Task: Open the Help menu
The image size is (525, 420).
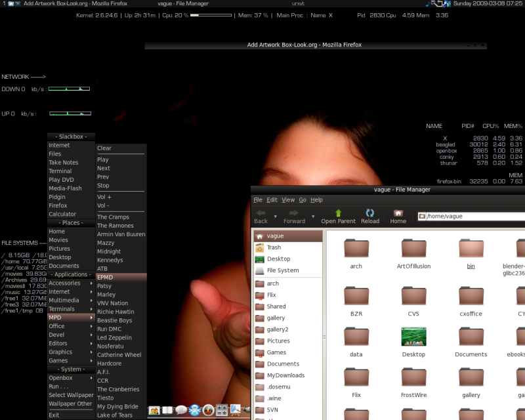Action: (316, 200)
